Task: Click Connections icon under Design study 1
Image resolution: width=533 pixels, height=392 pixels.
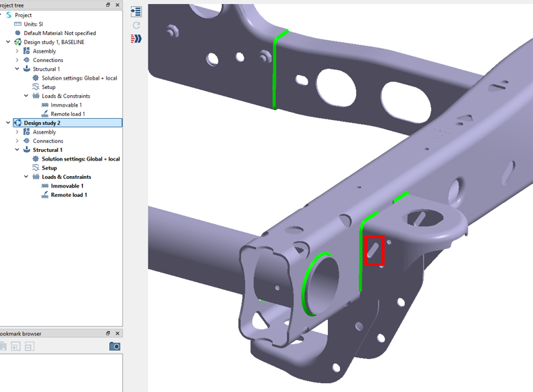Action: coord(26,60)
